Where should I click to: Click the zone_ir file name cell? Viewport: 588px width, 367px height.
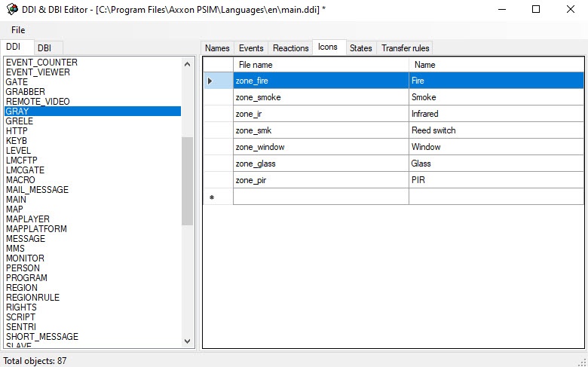[x=321, y=114]
